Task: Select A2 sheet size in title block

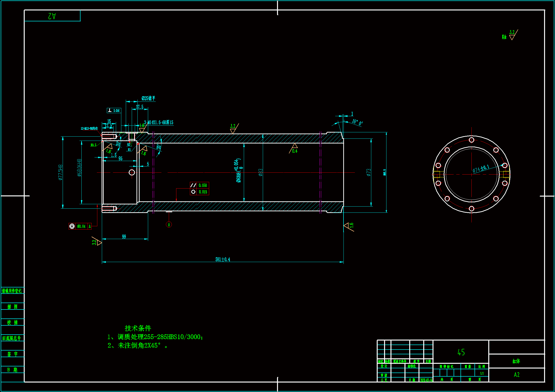Action: point(517,375)
